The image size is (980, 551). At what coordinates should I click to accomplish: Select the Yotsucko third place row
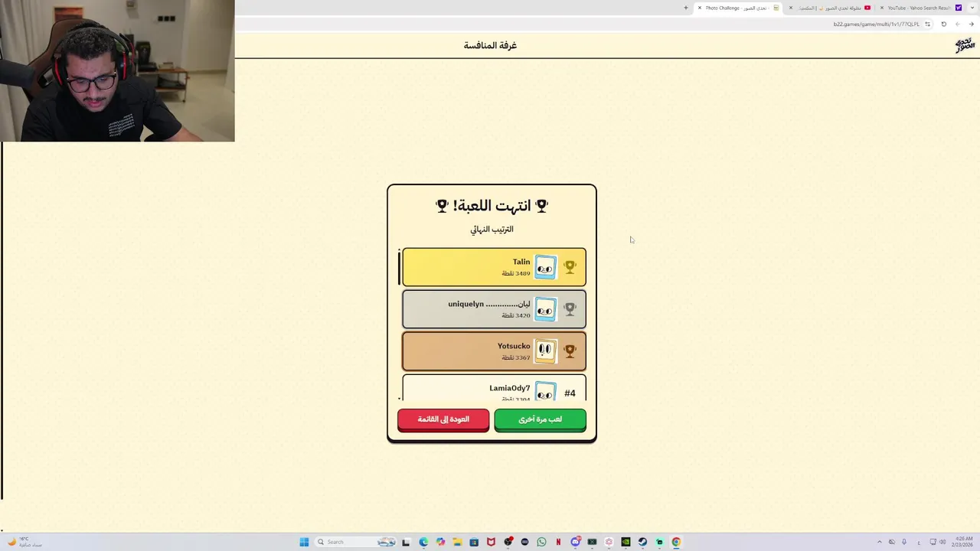494,351
